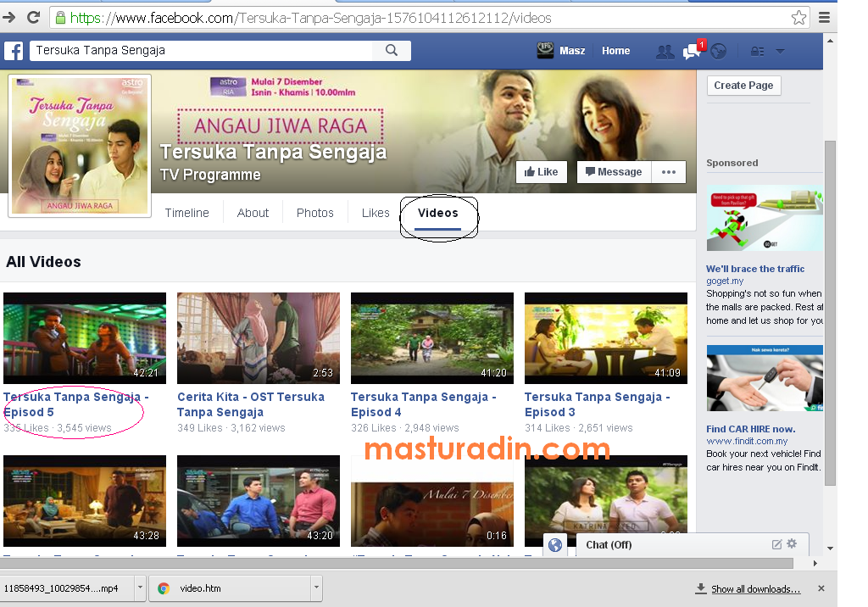
Task: Open the notifications globe icon
Action: pyautogui.click(x=719, y=52)
